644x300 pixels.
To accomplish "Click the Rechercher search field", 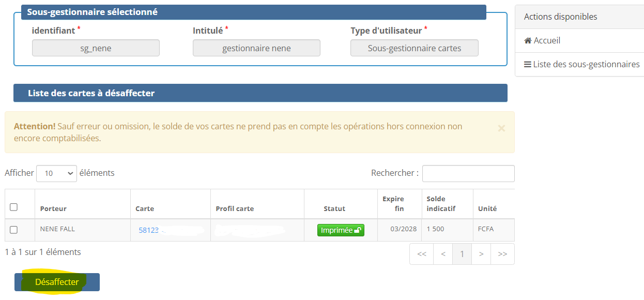I will tap(468, 173).
